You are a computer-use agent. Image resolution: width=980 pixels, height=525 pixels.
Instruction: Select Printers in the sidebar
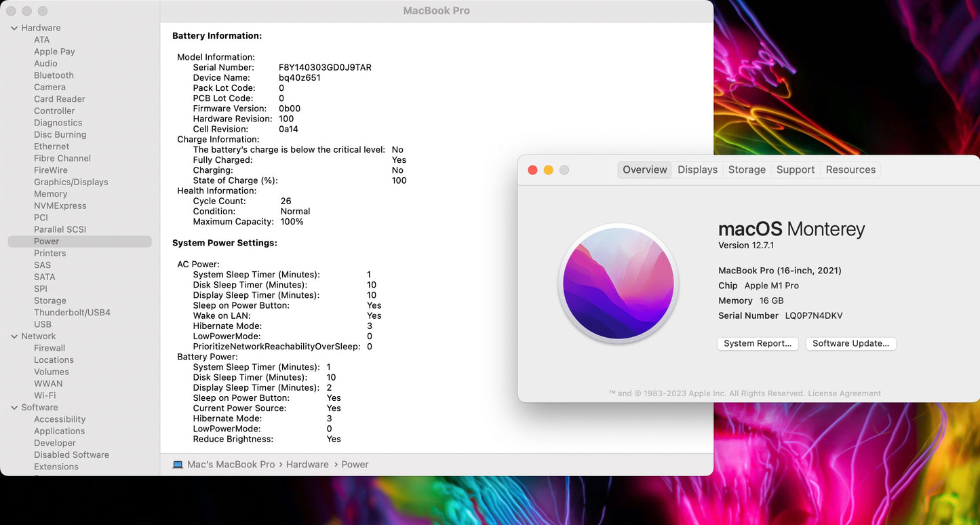click(50, 253)
